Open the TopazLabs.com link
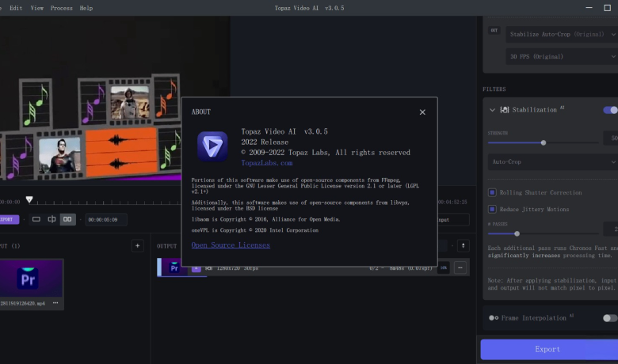618x364 pixels. click(267, 163)
